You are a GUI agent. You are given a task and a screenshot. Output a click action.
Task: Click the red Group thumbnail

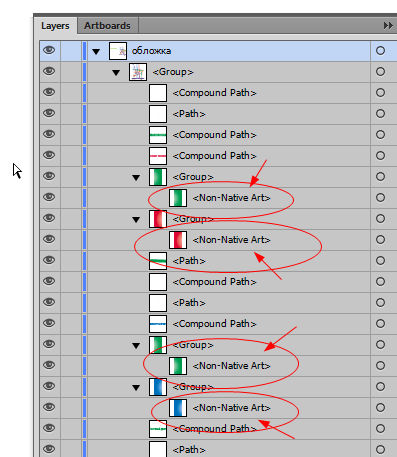click(158, 219)
